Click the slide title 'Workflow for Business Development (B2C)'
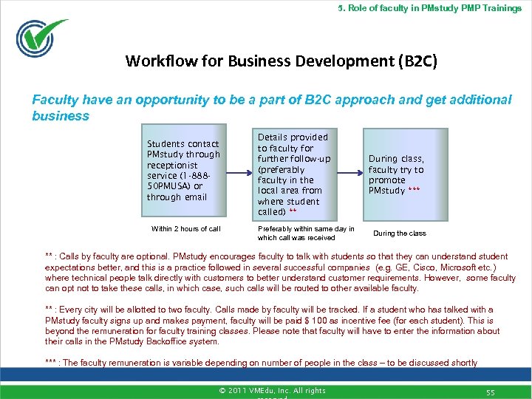Viewport: 532px width, 399px height. tap(282, 61)
